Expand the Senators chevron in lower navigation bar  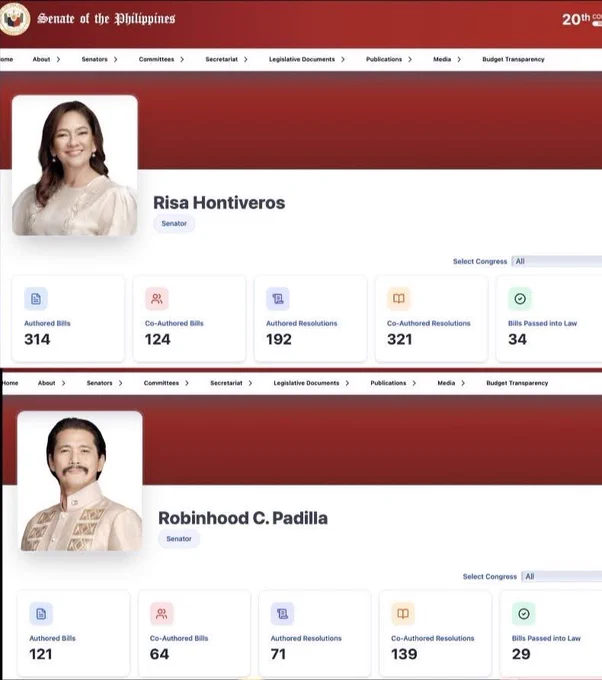[x=121, y=383]
